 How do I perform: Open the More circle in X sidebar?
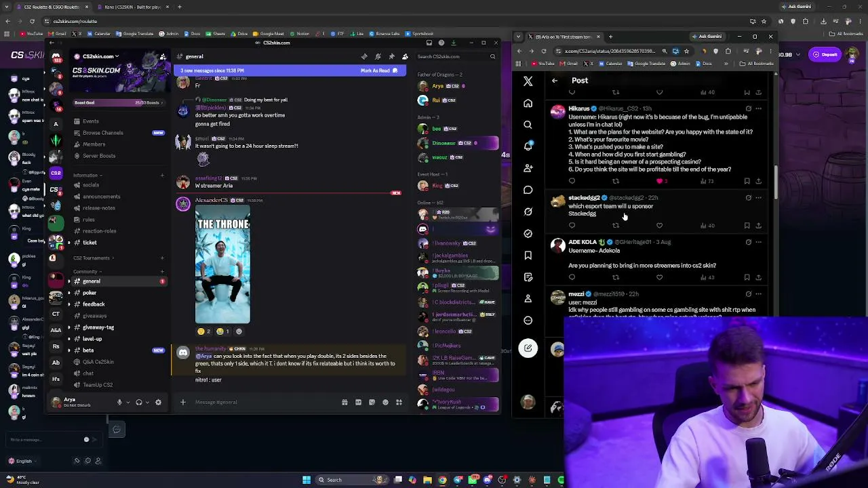click(x=528, y=320)
